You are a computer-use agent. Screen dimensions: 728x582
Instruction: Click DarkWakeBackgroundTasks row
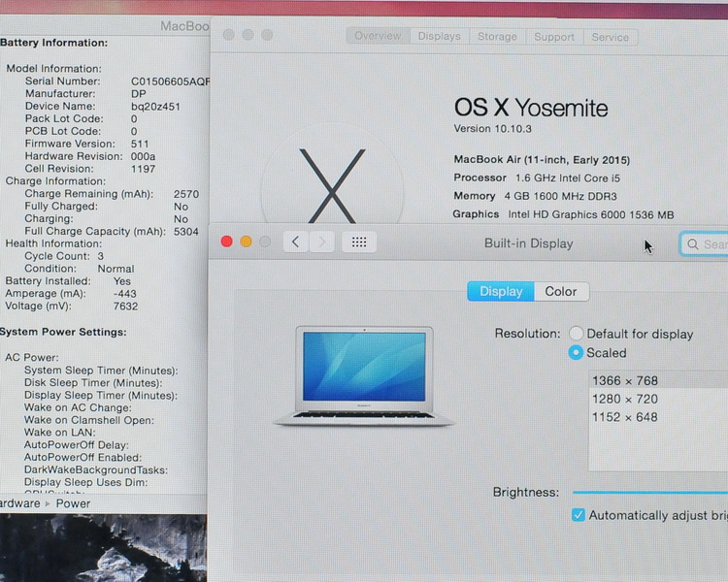click(96, 470)
